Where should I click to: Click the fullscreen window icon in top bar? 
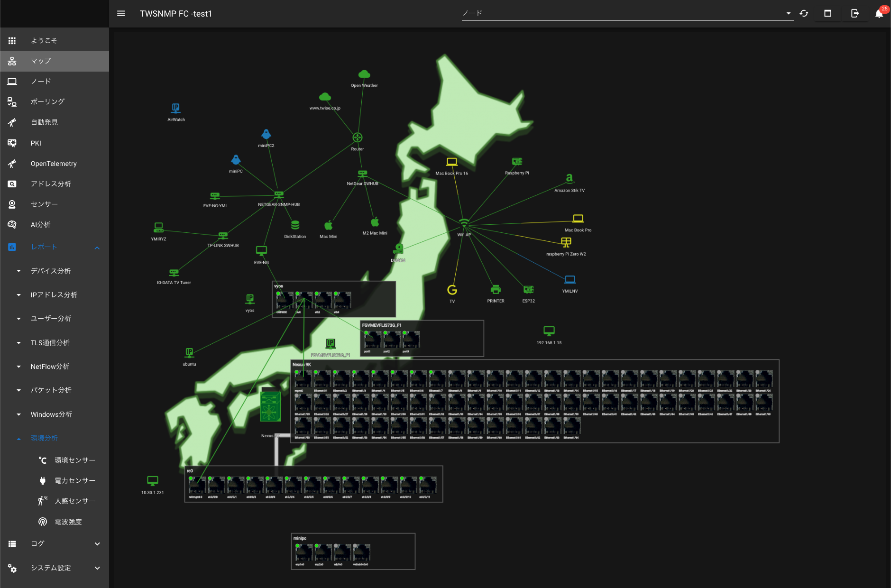point(828,13)
